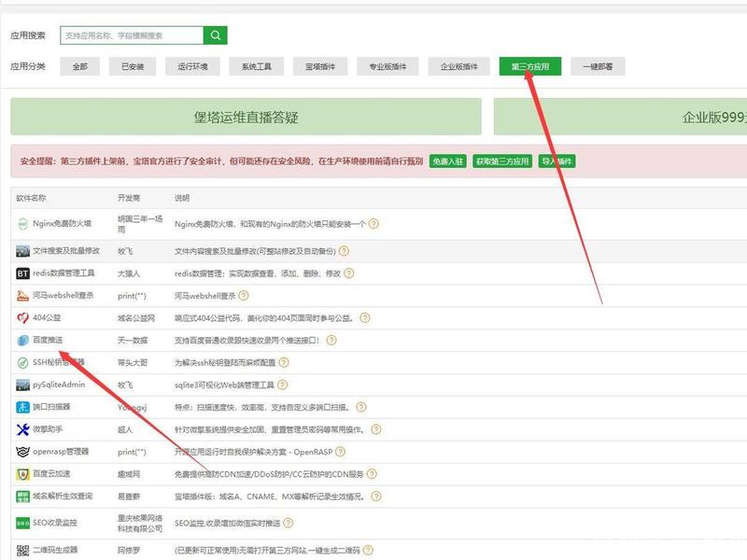The width and height of the screenshot is (747, 560).
Task: Click the 微擎助手 tools icon
Action: (x=22, y=429)
